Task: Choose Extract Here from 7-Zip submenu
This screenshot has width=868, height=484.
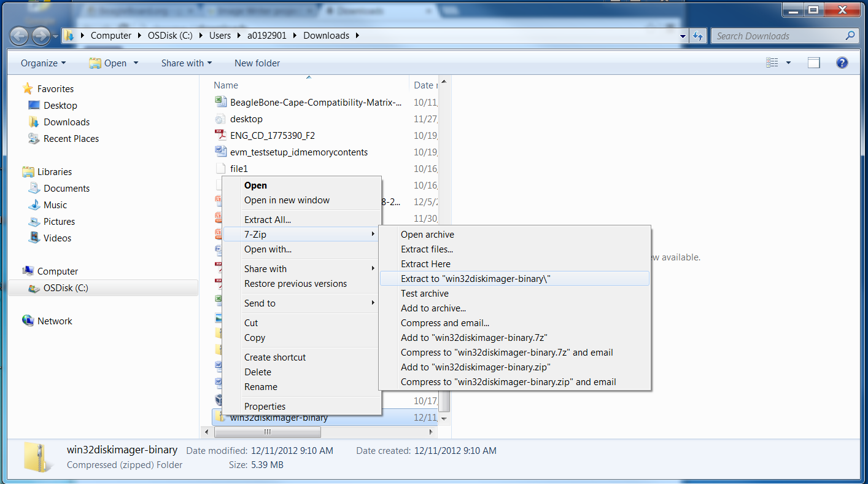Action: (425, 264)
